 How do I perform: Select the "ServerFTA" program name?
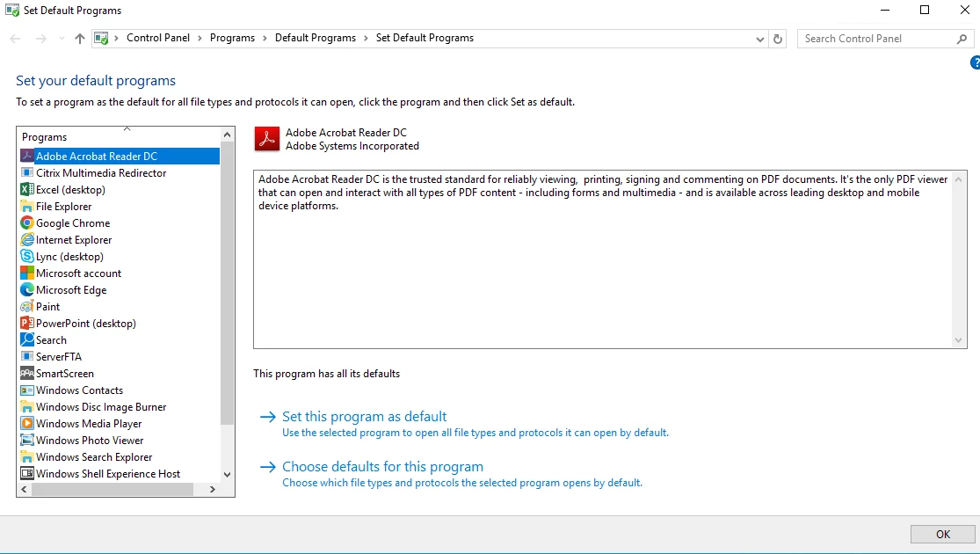(59, 357)
